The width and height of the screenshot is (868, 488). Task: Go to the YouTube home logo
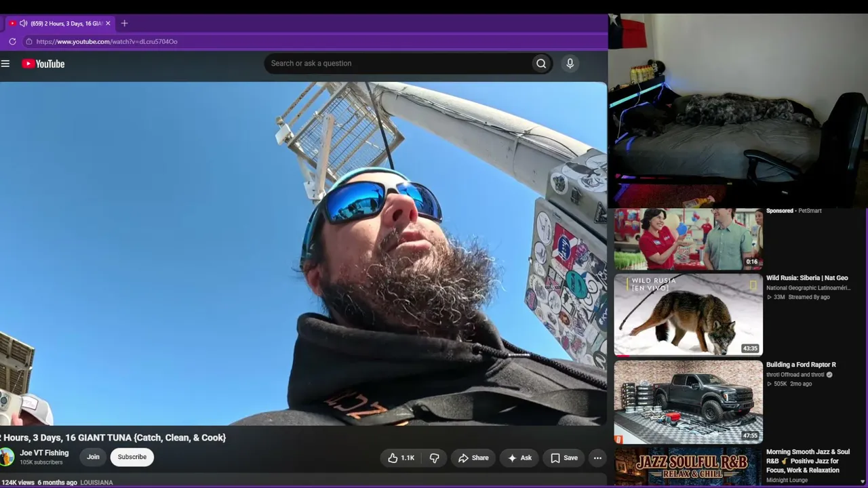point(43,64)
